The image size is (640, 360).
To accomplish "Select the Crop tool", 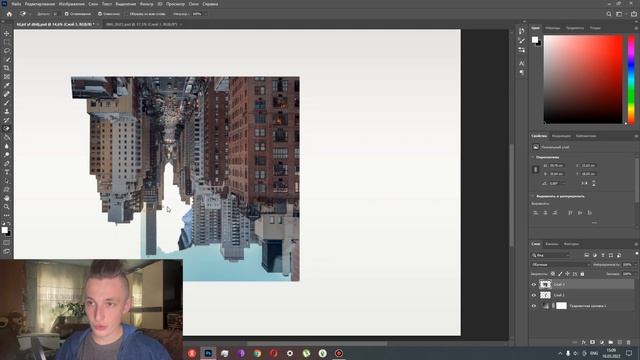I will coord(7,68).
